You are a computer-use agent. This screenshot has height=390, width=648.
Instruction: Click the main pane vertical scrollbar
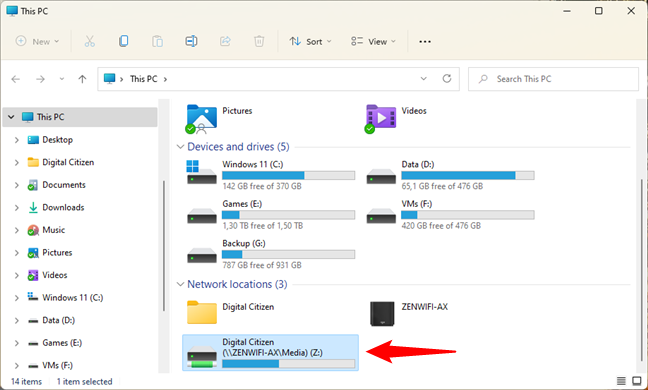pos(642,269)
